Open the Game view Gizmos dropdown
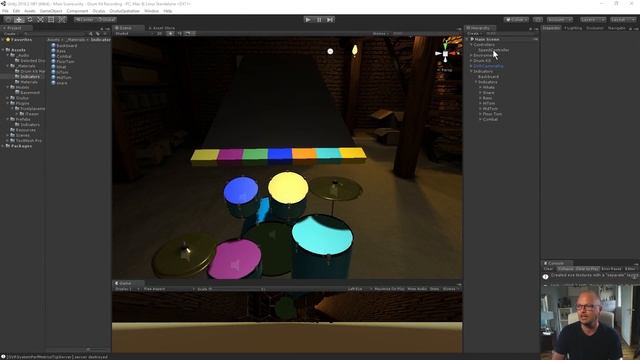The width and height of the screenshot is (640, 360). [x=450, y=289]
